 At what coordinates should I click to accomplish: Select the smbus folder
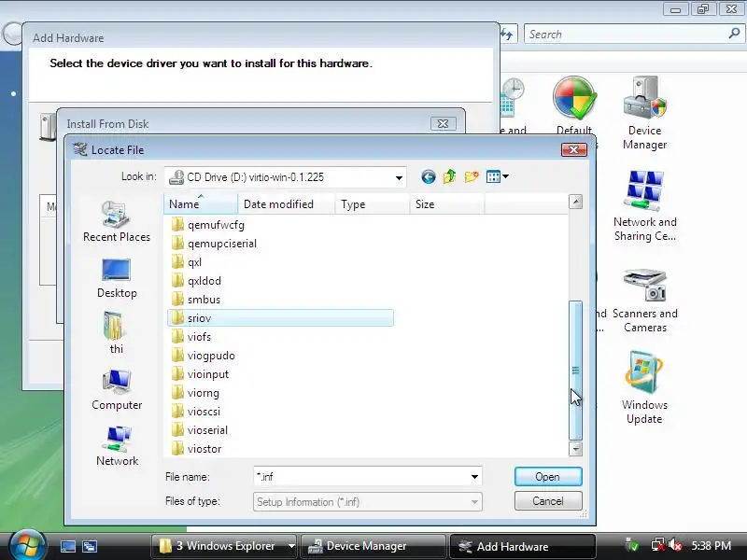[x=196, y=300]
